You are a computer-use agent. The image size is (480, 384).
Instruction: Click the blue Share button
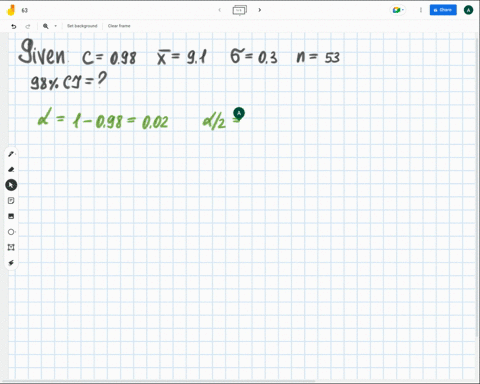[x=443, y=10]
